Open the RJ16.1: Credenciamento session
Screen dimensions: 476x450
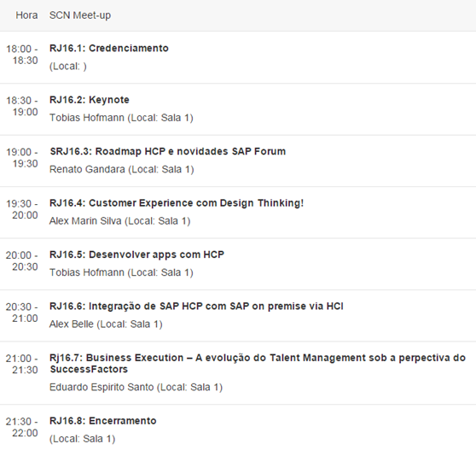109,49
